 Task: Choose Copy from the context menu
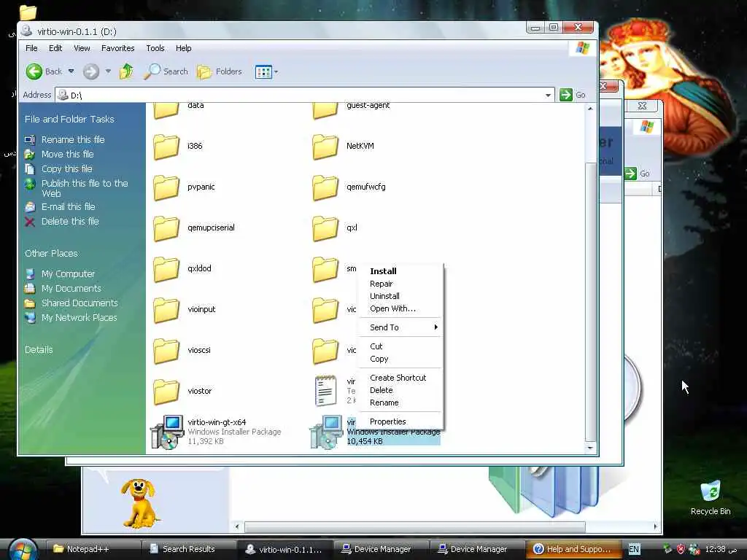pyautogui.click(x=400, y=359)
